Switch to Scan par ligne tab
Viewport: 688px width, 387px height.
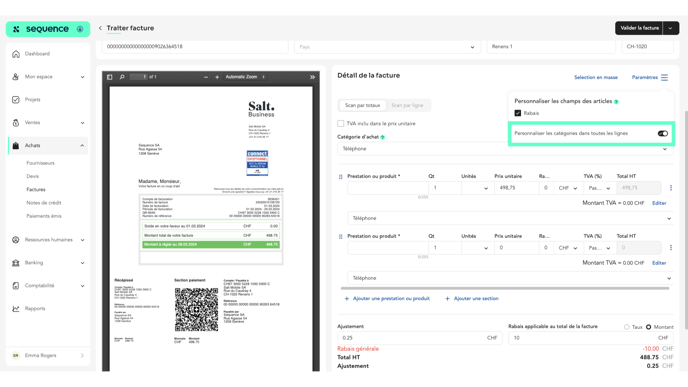click(407, 105)
